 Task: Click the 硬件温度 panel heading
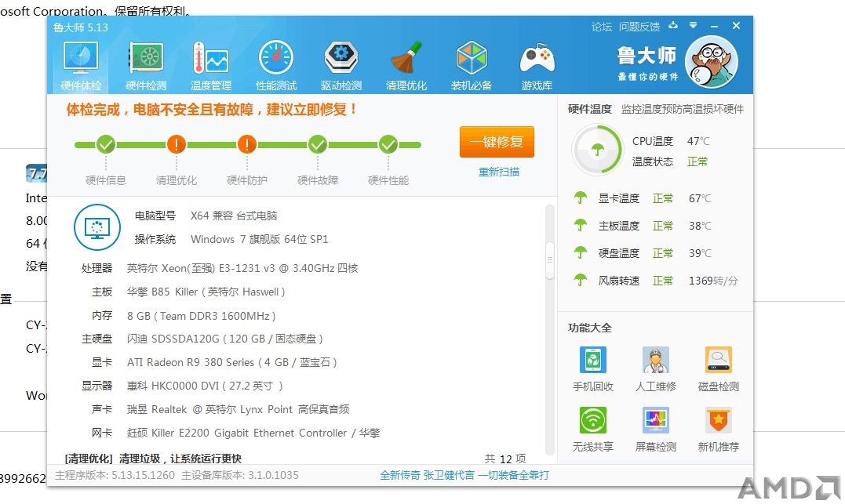click(x=589, y=109)
